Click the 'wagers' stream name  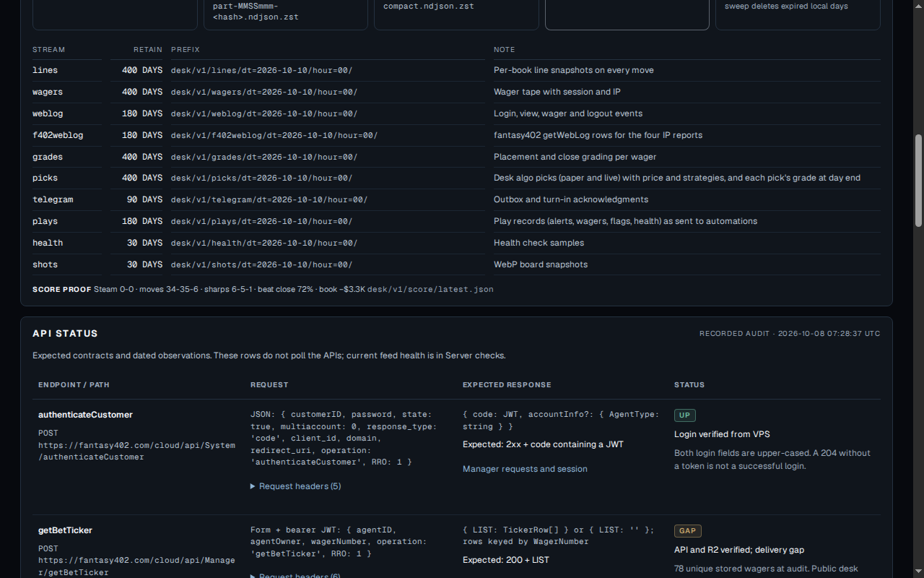point(48,92)
